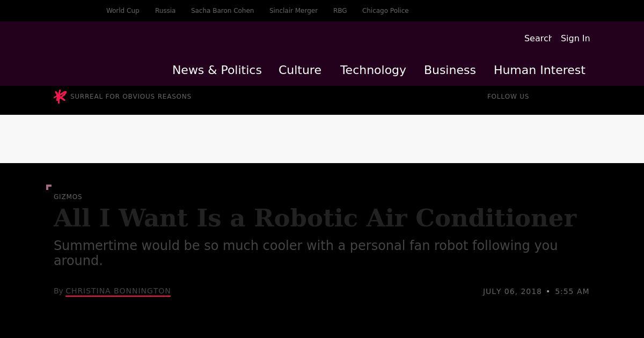Open the Chicago Police topic link

pyautogui.click(x=385, y=11)
